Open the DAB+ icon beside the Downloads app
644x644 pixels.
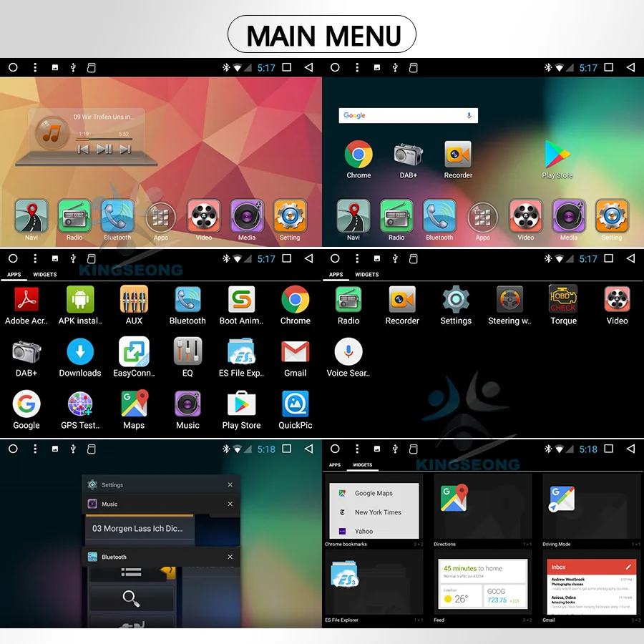(26, 352)
